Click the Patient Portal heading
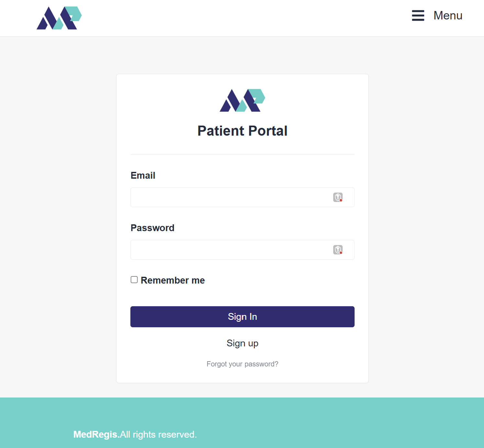 (x=242, y=131)
